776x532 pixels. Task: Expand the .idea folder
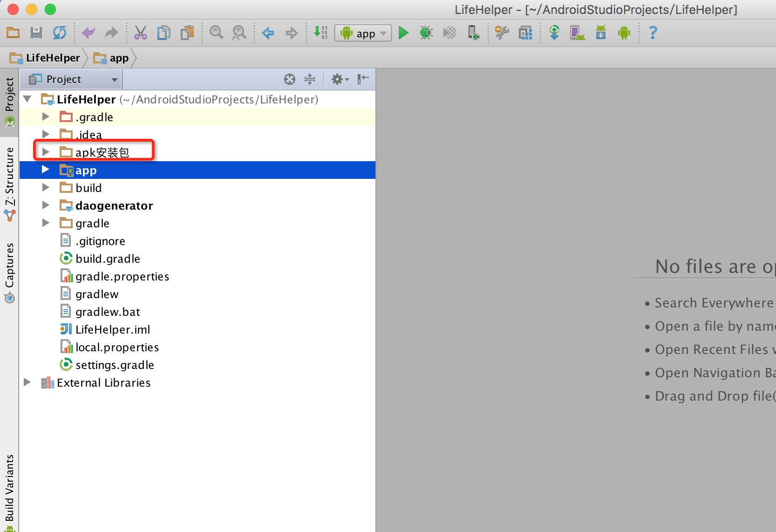(x=46, y=134)
